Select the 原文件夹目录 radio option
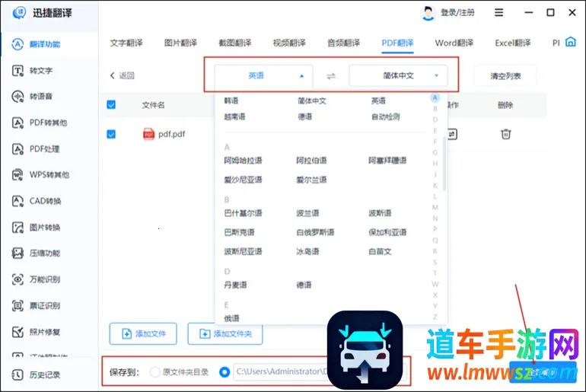Screen dimensions: 586x392 154,372
